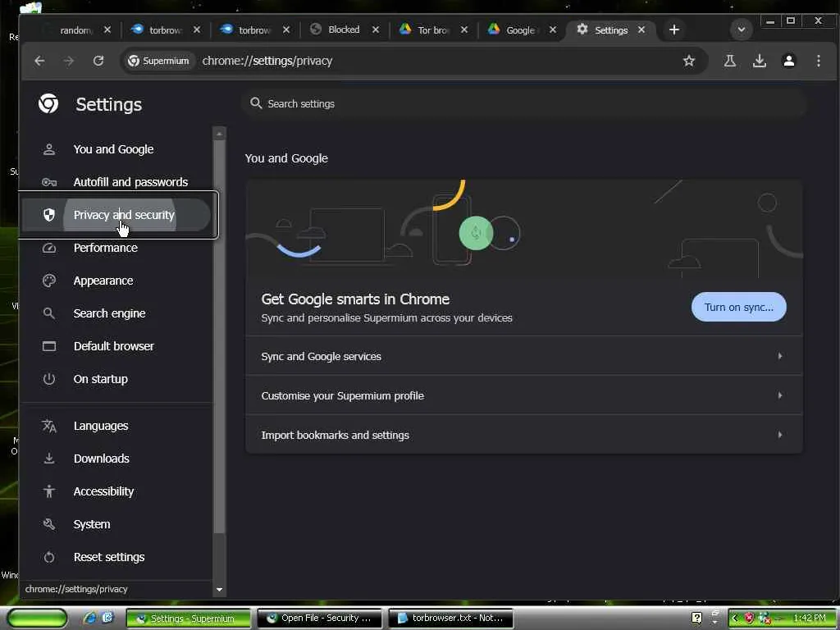Expand Customise your Supermium profile row
This screenshot has width=840, height=630.
pyautogui.click(x=523, y=396)
